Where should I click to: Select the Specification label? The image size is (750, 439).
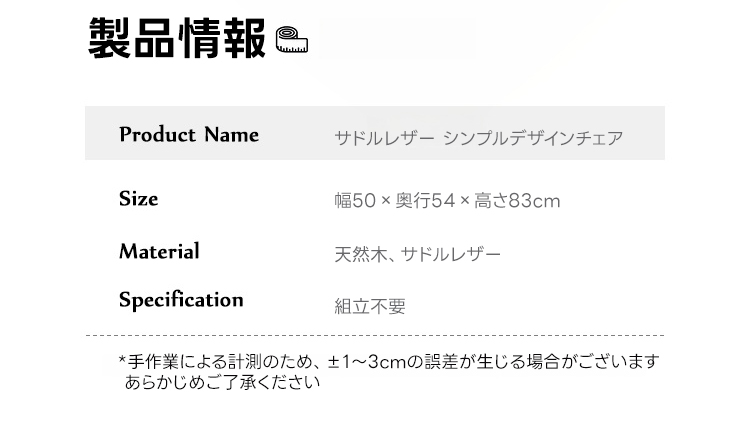click(181, 300)
